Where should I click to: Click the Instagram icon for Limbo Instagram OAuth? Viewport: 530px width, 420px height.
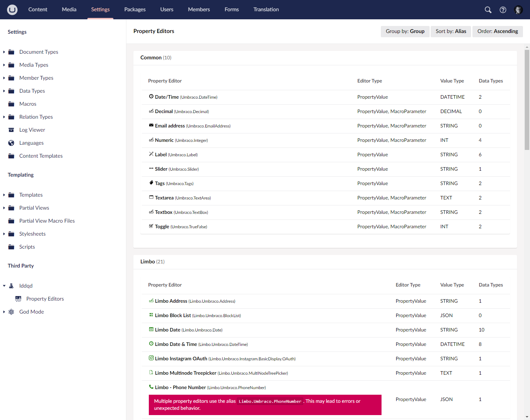coord(151,358)
